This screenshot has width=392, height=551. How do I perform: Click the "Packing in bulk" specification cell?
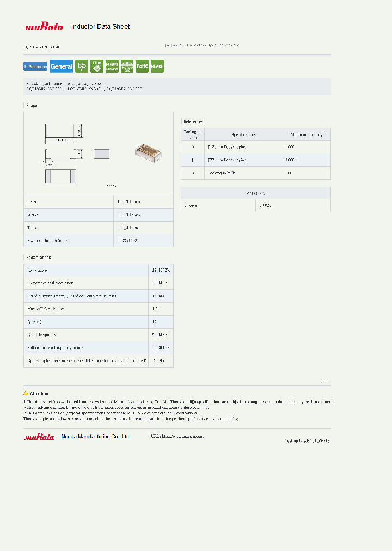pos(221,173)
